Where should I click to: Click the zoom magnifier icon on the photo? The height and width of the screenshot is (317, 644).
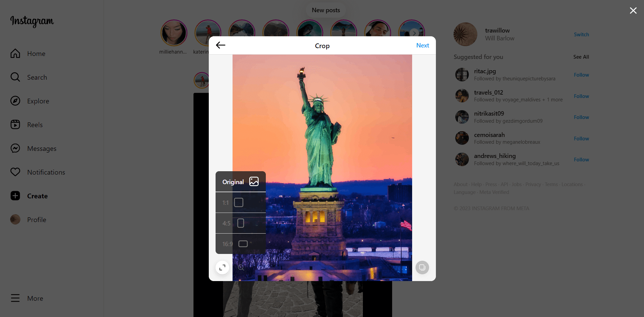pos(241,267)
